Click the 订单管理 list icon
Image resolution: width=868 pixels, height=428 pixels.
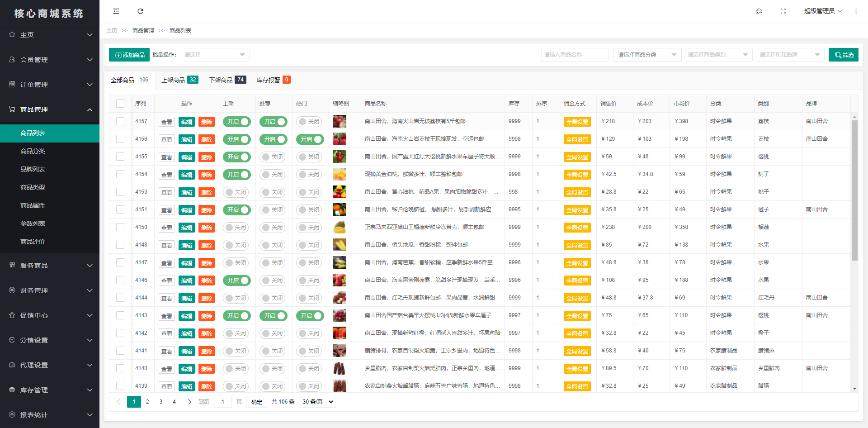(12, 84)
